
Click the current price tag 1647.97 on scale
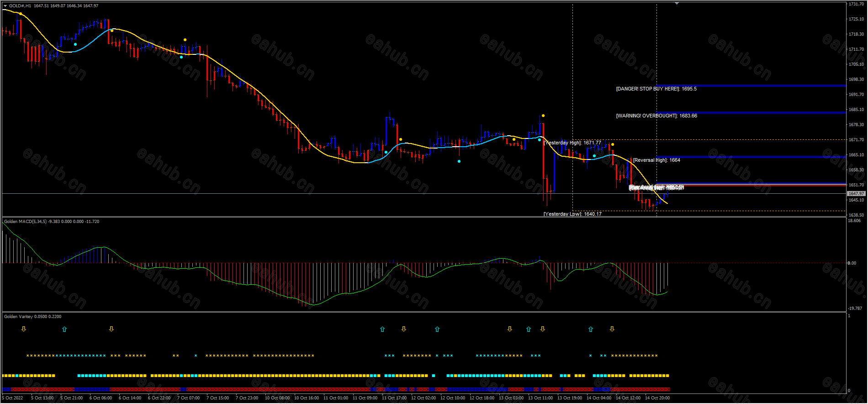pyautogui.click(x=856, y=194)
